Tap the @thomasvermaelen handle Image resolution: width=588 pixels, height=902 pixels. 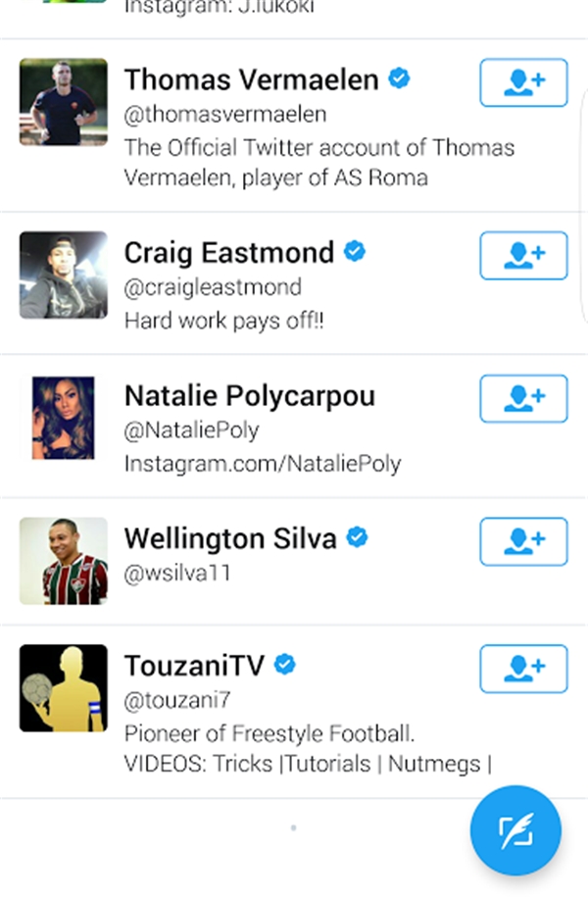[225, 115]
